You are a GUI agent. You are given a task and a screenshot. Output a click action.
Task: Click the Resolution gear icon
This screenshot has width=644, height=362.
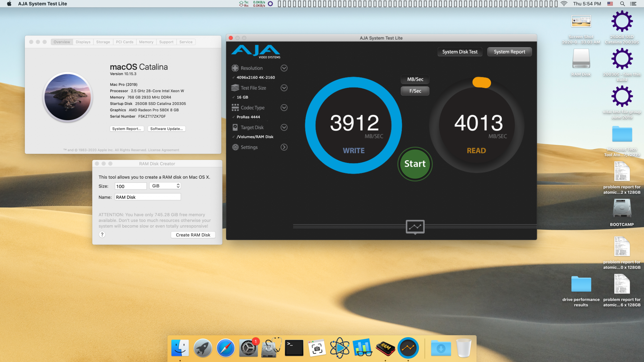(235, 68)
